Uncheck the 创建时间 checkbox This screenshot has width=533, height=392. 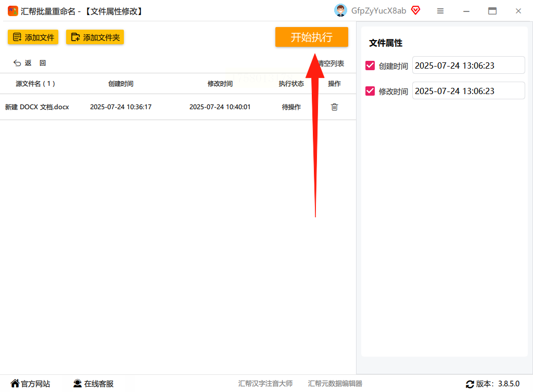pos(370,66)
